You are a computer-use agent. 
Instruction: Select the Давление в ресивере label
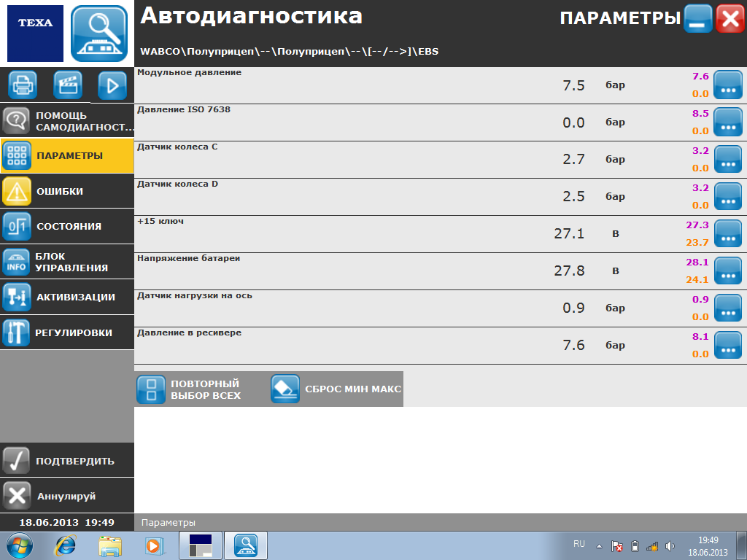[189, 332]
